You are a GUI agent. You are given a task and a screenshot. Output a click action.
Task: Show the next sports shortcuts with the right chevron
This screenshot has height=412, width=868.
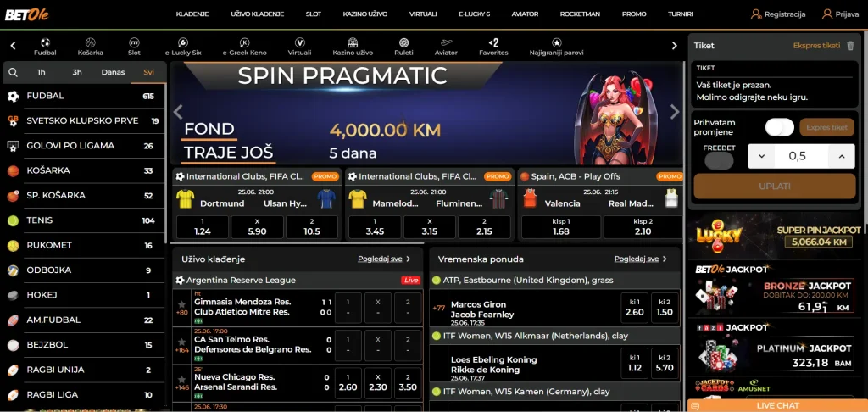coord(674,46)
